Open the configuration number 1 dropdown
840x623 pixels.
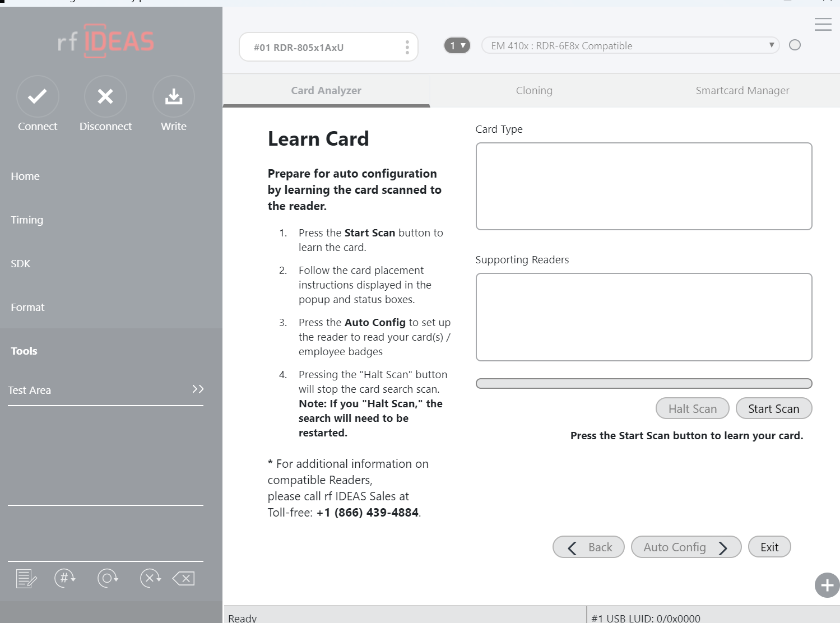click(x=457, y=46)
